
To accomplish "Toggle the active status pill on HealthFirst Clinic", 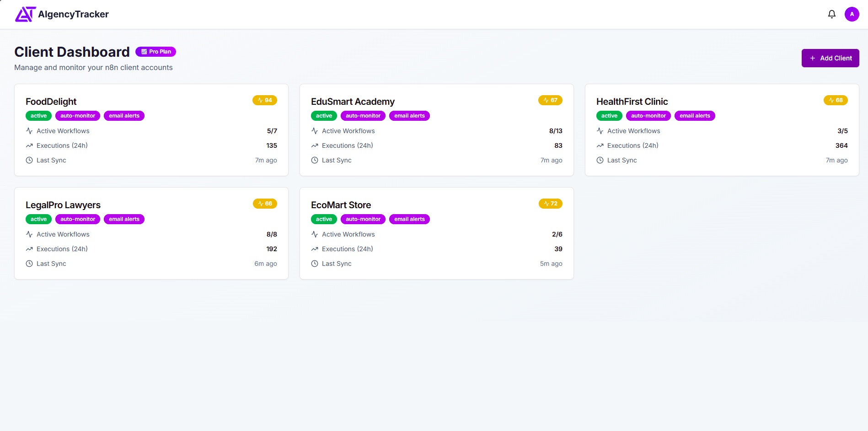I will (x=609, y=116).
